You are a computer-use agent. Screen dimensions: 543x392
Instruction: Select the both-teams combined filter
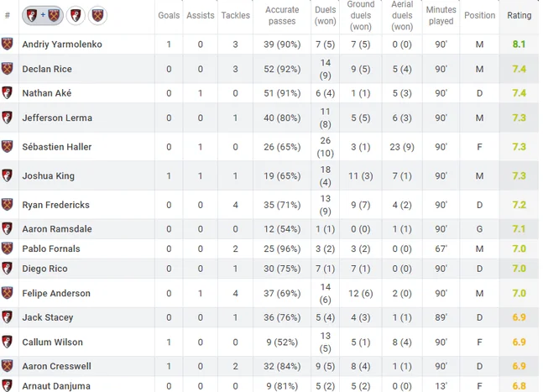point(44,16)
